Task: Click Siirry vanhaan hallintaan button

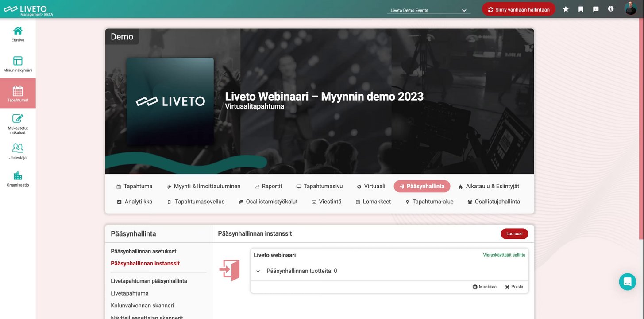Action: click(x=518, y=9)
